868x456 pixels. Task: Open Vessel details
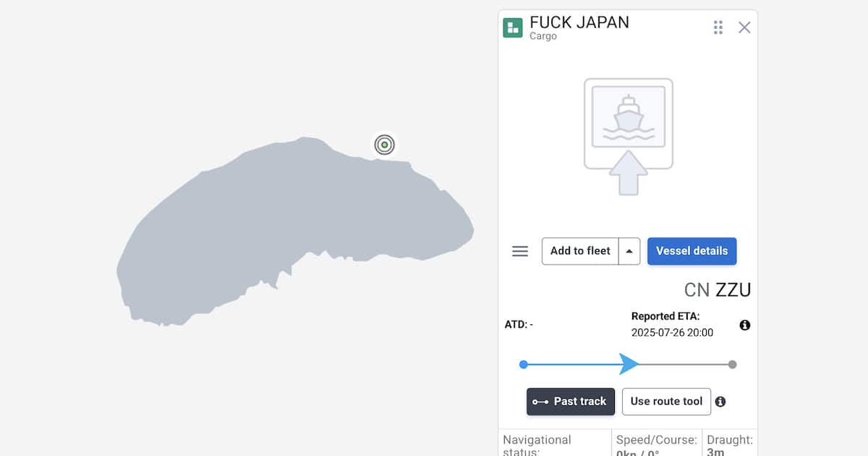[692, 251]
